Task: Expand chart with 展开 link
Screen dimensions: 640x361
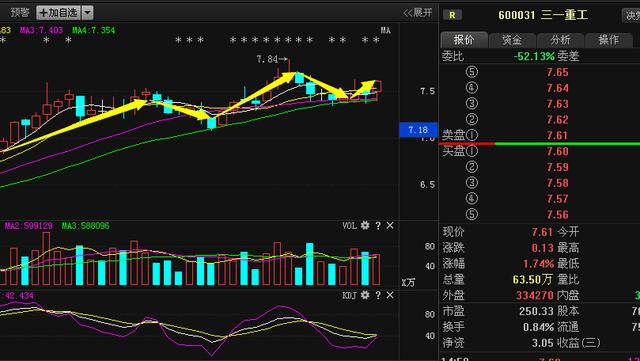Action: tap(418, 13)
